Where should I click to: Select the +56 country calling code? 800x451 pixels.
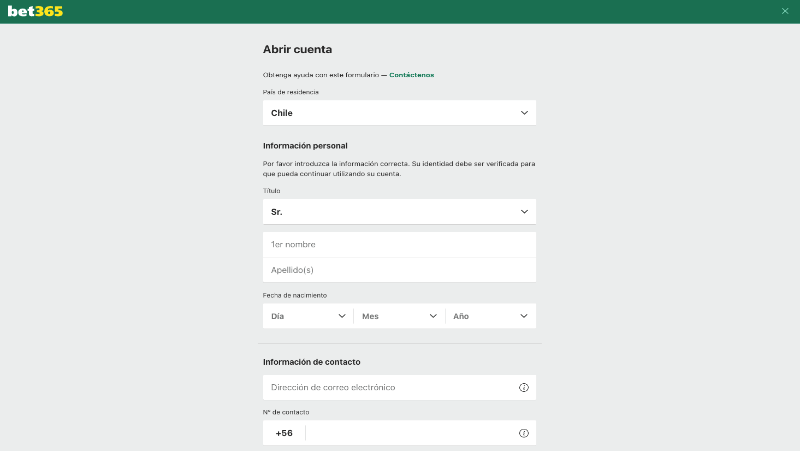coord(284,433)
